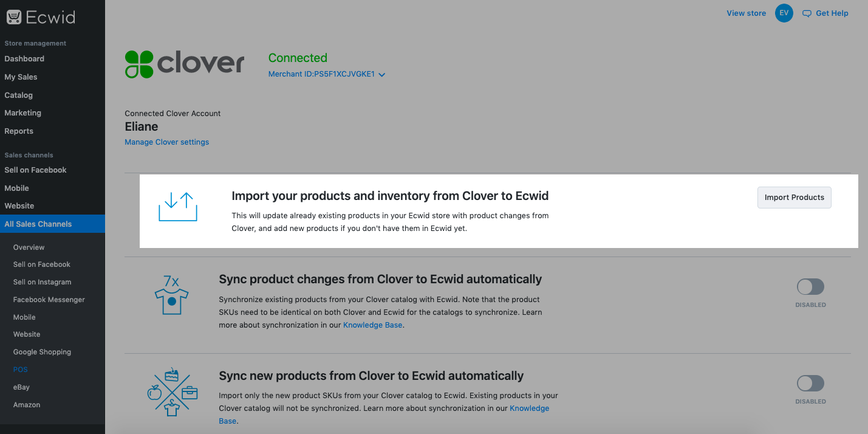Enable automatic product changes sync toggle
This screenshot has width=868, height=434.
click(810, 287)
